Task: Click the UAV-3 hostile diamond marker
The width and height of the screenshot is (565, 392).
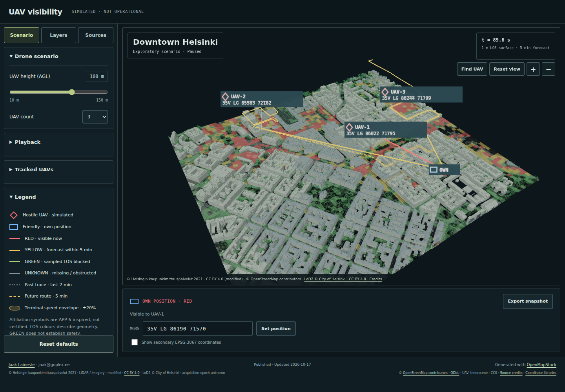Action: coord(385,92)
